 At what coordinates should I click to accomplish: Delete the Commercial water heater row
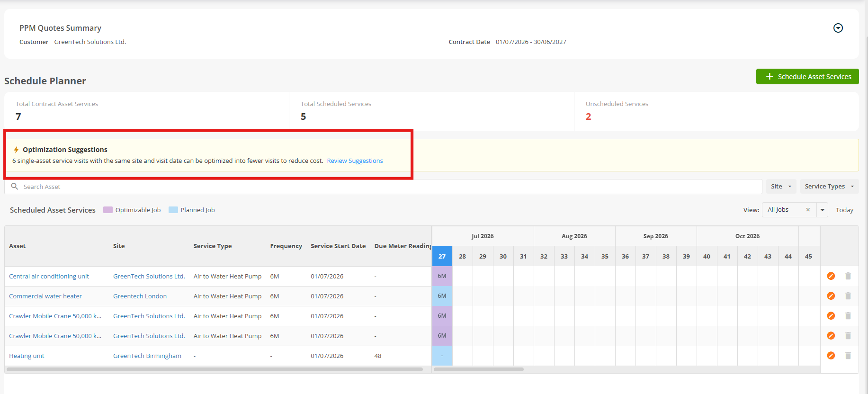pyautogui.click(x=848, y=296)
